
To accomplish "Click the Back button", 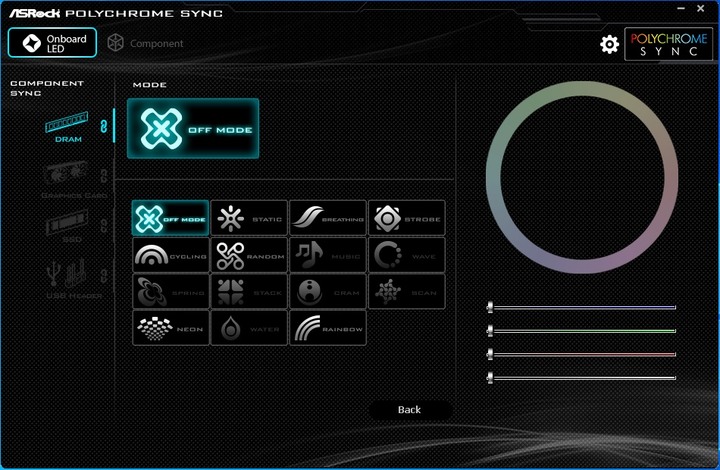I will [409, 409].
